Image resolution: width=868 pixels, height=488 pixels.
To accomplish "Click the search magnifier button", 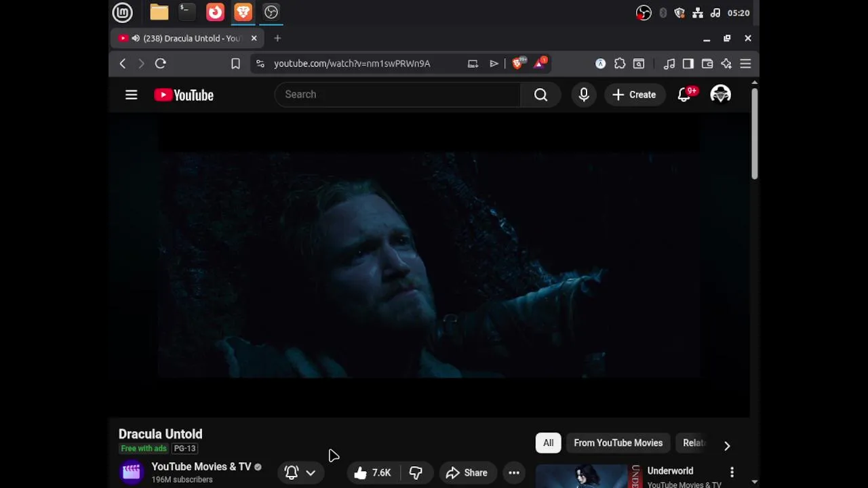I will pyautogui.click(x=540, y=95).
